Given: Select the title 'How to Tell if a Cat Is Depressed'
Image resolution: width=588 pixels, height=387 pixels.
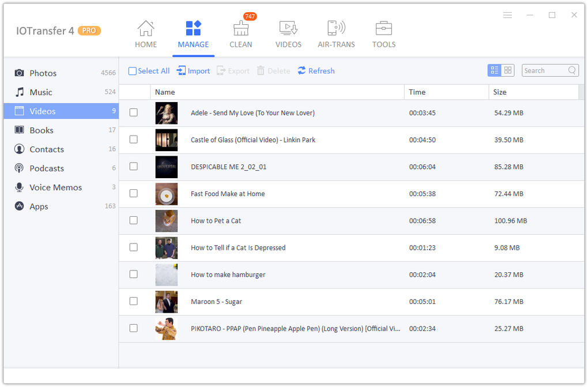Looking at the screenshot, I should pyautogui.click(x=238, y=248).
